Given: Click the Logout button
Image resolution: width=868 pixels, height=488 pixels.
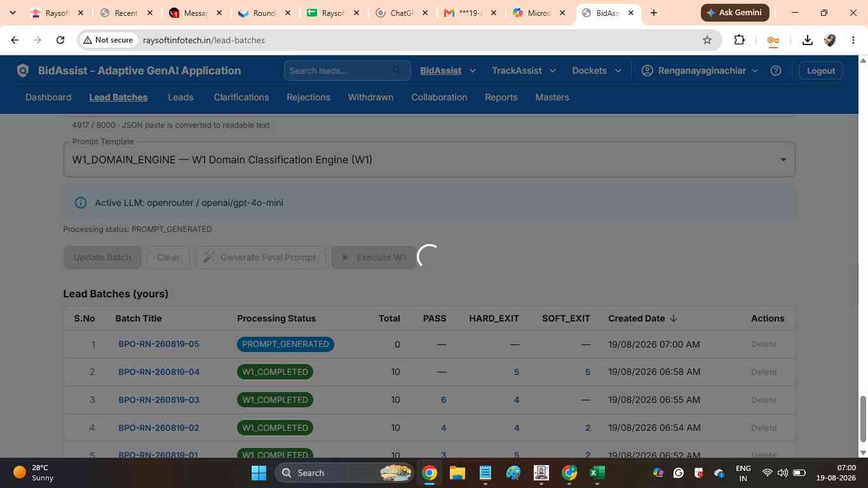Looking at the screenshot, I should (821, 71).
